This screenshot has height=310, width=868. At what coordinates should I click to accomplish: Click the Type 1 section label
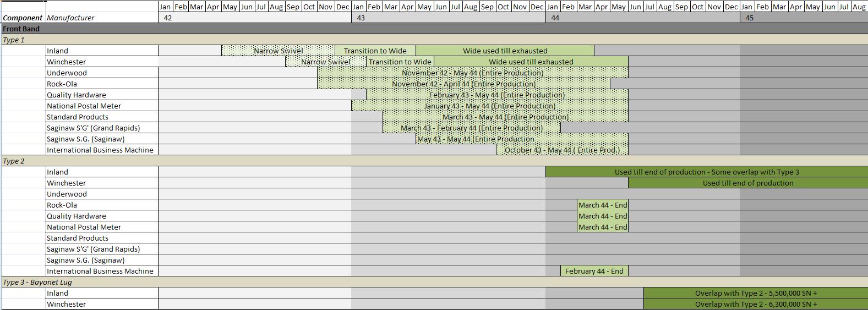14,40
